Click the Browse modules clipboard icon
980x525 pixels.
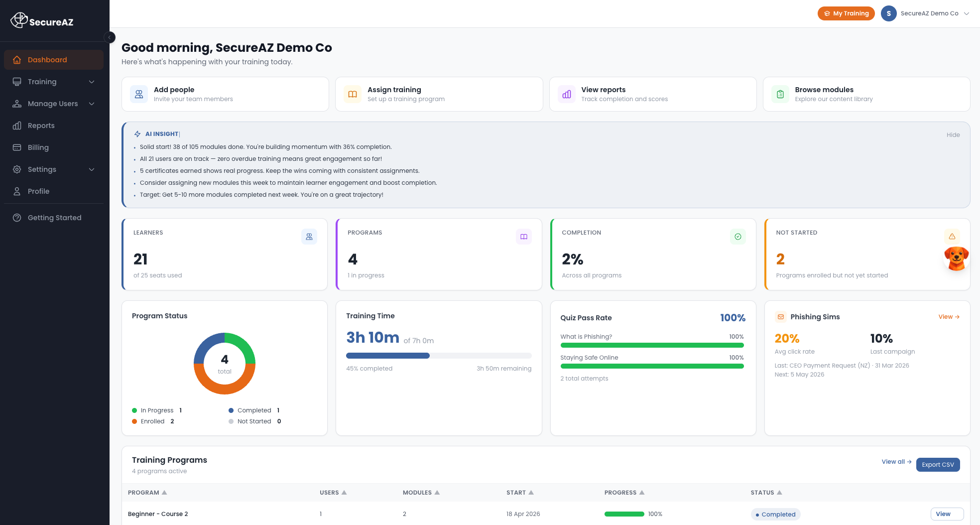(780, 94)
